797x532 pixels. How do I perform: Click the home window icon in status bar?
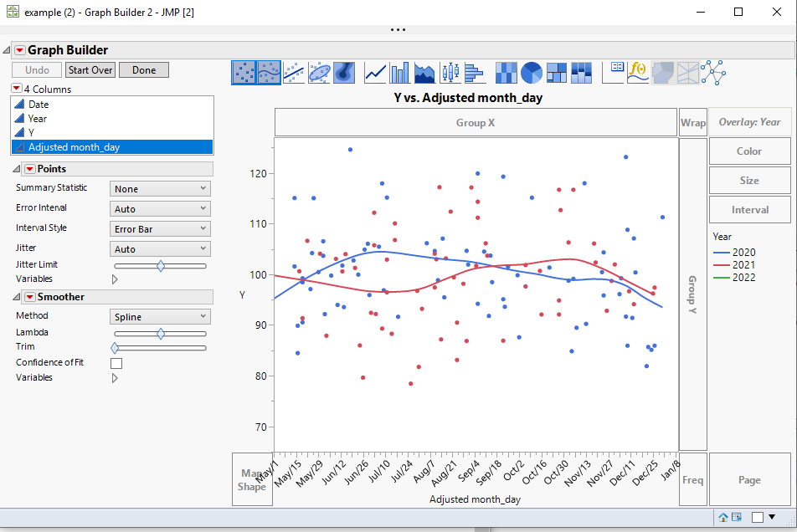point(722,517)
